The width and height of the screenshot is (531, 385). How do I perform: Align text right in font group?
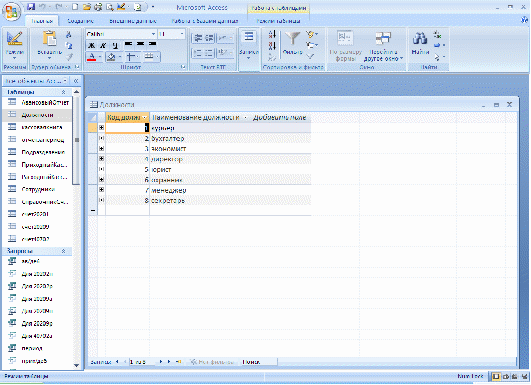(152, 44)
